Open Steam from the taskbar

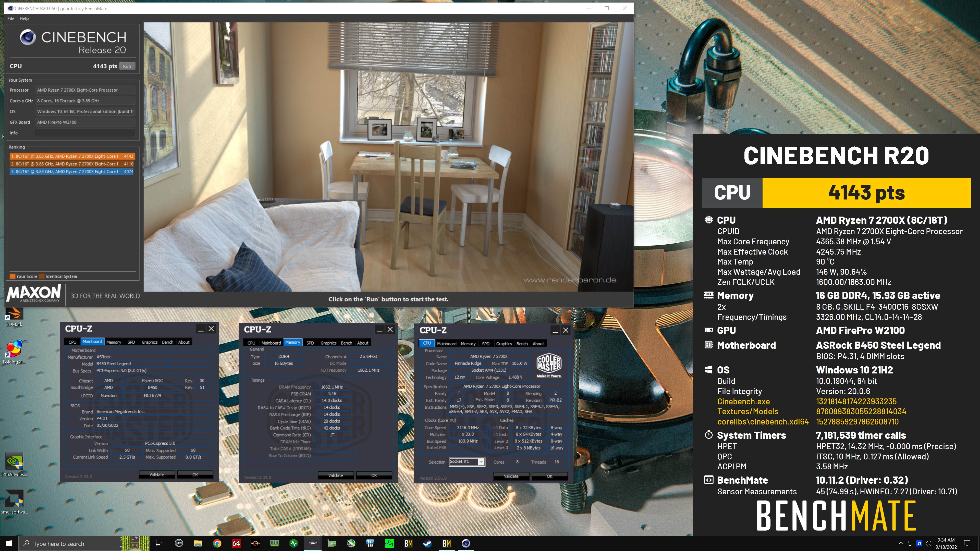click(428, 543)
